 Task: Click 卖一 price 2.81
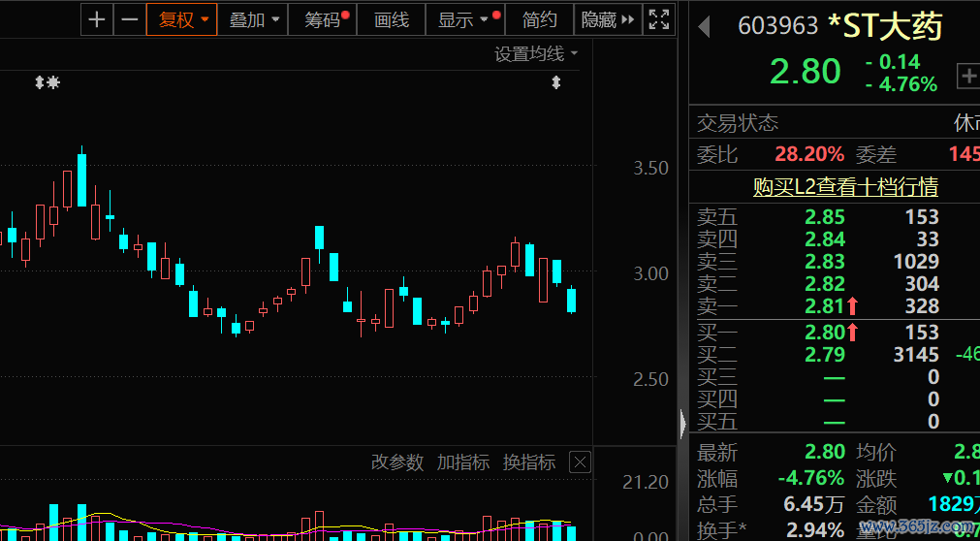pyautogui.click(x=825, y=305)
